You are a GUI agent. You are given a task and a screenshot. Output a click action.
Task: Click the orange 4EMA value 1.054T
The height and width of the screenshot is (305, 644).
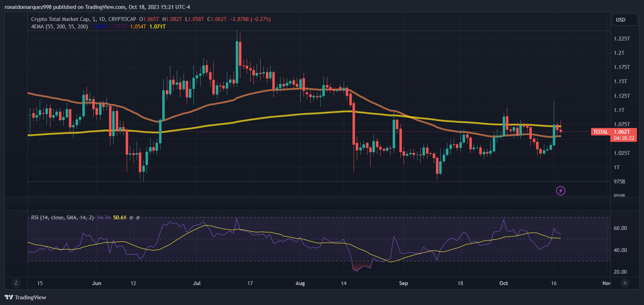[138, 27]
